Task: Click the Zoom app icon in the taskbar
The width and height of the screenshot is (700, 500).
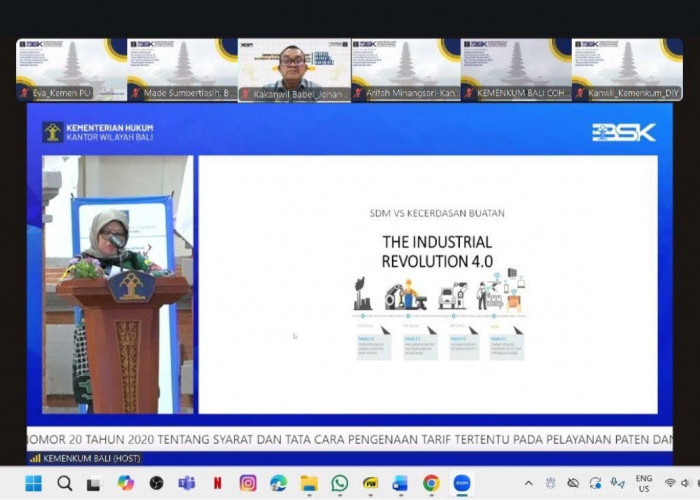Action: tap(462, 483)
